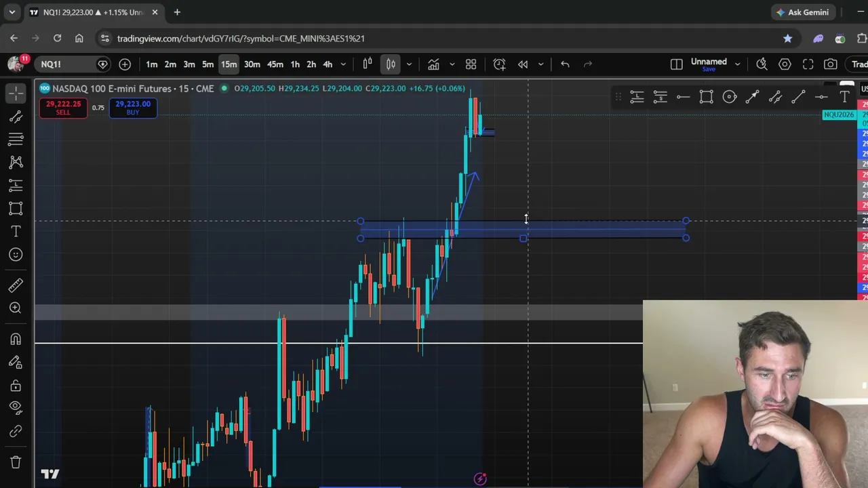The height and width of the screenshot is (488, 868).
Task: Hide all drawings with the eye icon
Action: 16,407
